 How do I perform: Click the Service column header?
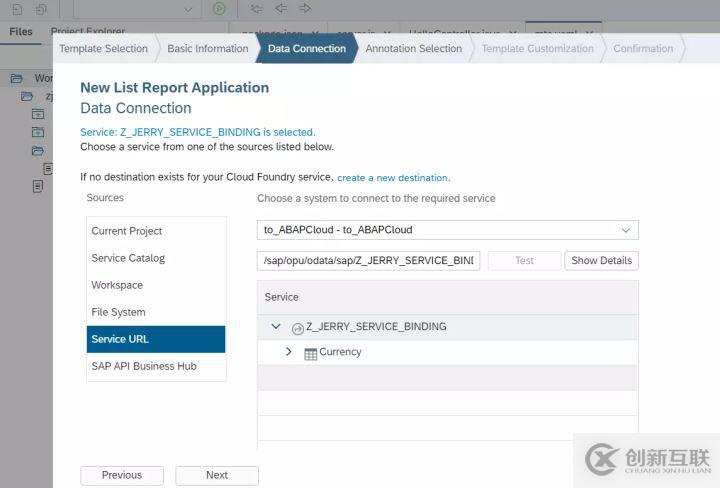448,297
